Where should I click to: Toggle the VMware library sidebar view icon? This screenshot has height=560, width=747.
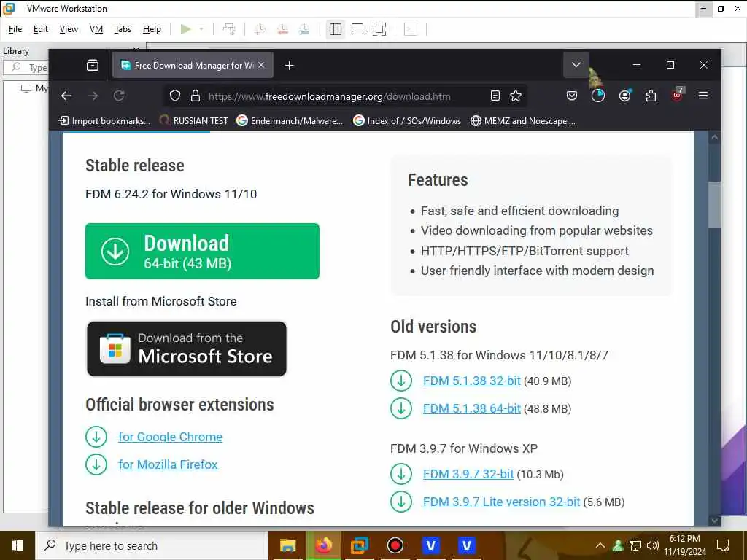click(x=336, y=29)
